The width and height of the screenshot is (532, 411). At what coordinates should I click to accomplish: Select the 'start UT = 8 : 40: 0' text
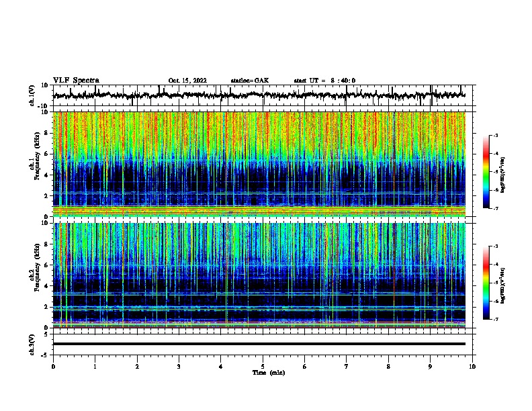click(x=324, y=81)
